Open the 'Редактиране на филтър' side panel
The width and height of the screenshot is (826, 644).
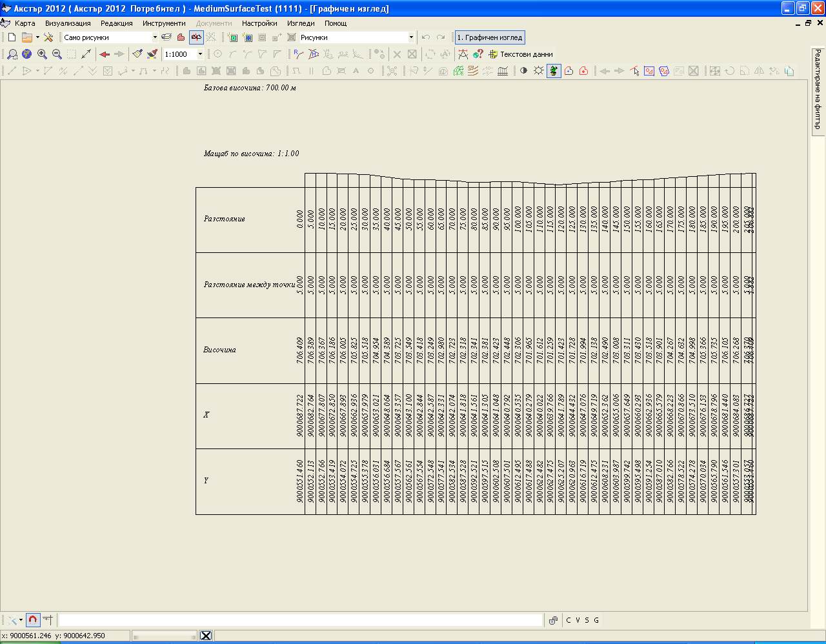818,90
